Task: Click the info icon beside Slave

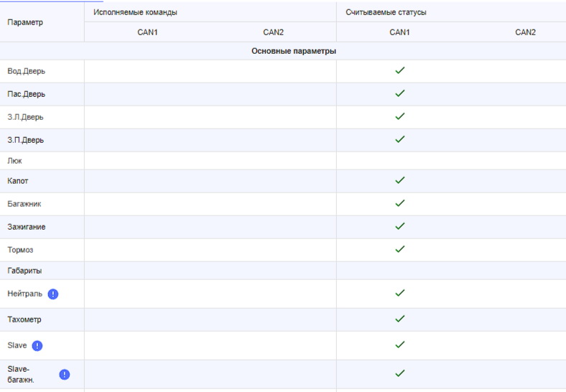Action: pyautogui.click(x=37, y=345)
